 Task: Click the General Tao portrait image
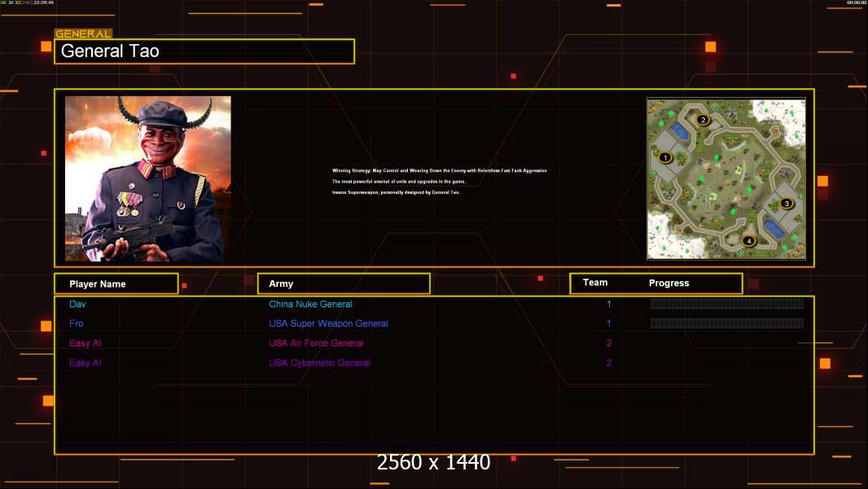point(148,178)
